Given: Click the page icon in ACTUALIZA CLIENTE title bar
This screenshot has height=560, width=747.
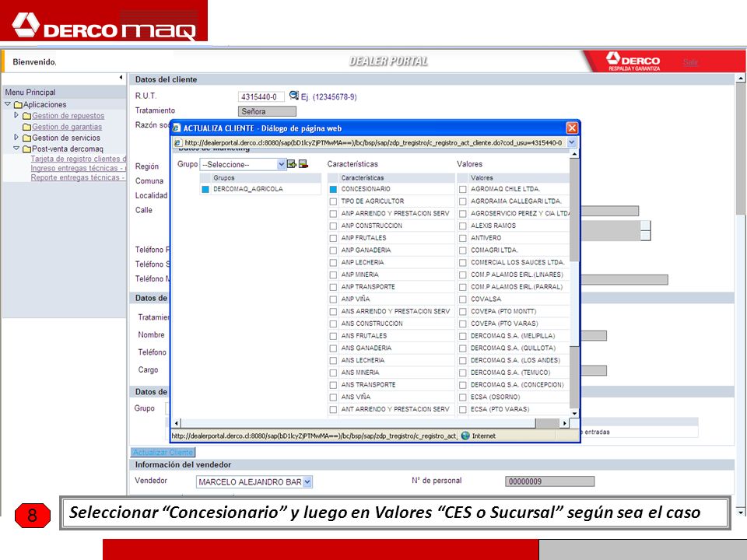Looking at the screenshot, I should coord(177,128).
